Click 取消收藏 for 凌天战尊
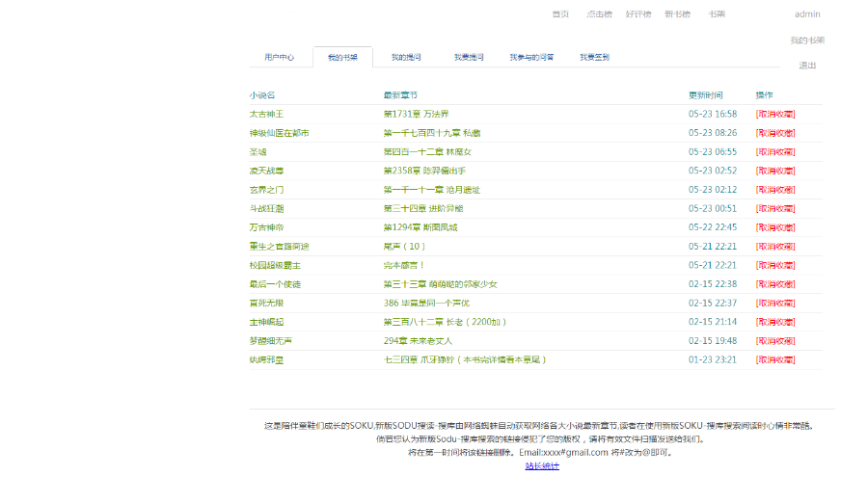The width and height of the screenshot is (868, 503). pos(775,171)
